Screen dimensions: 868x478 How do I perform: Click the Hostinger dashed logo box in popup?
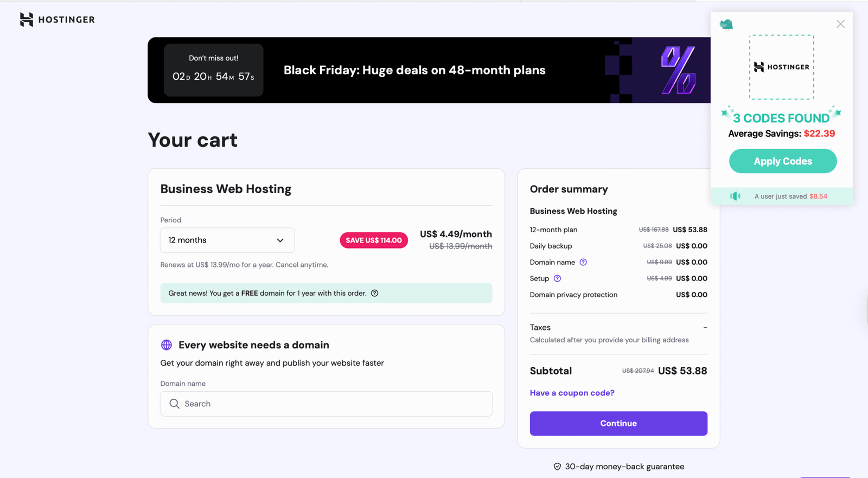781,67
